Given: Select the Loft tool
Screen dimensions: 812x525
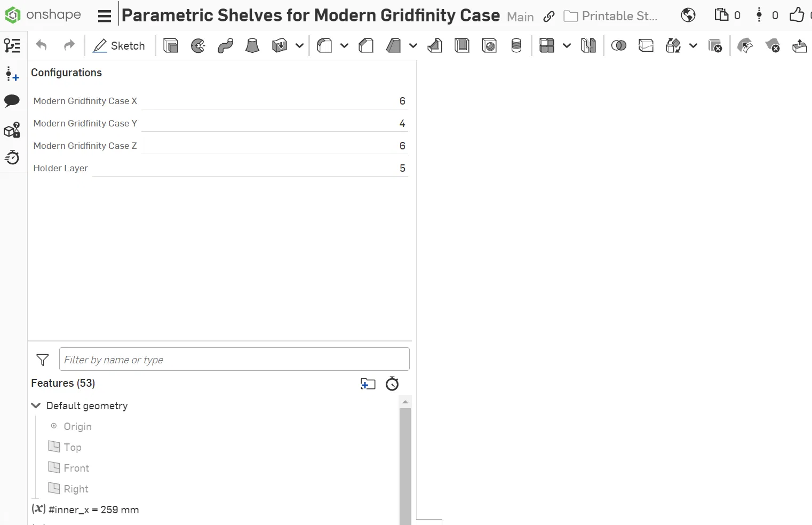Looking at the screenshot, I should click(x=252, y=46).
